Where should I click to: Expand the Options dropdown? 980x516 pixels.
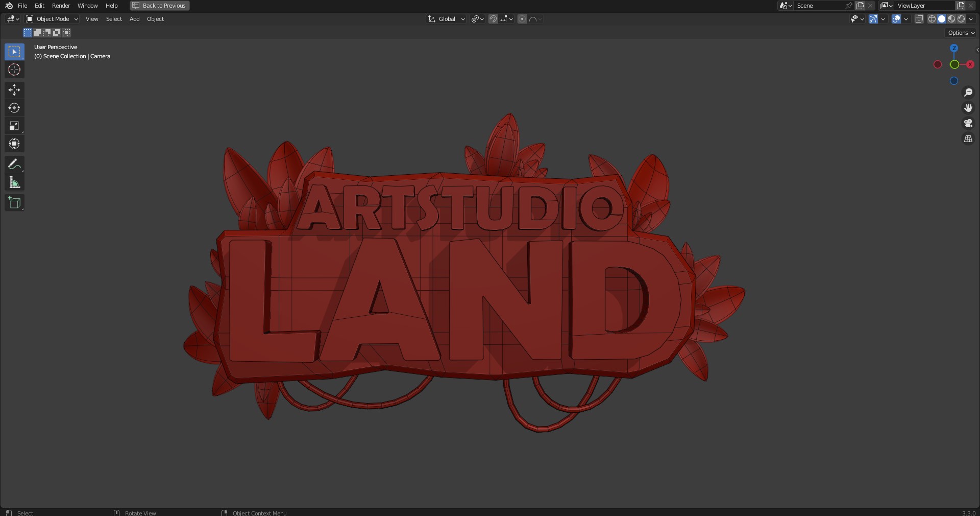[959, 32]
